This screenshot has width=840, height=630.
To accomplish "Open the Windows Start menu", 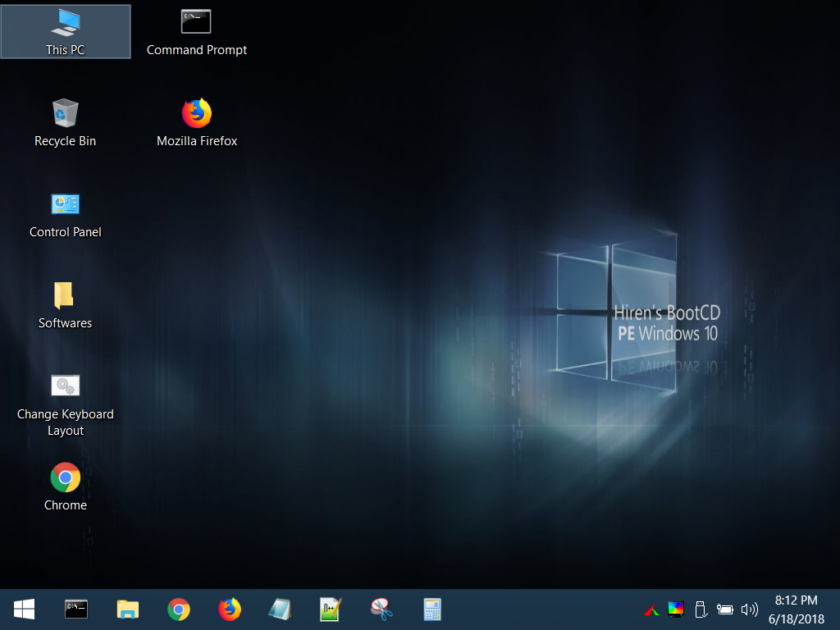I will [x=24, y=609].
